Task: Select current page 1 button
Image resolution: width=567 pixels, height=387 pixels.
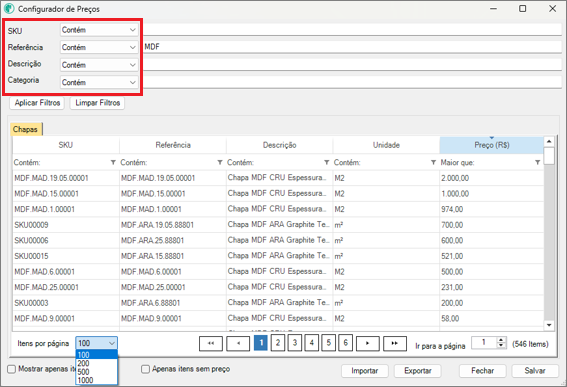Action: coord(261,343)
